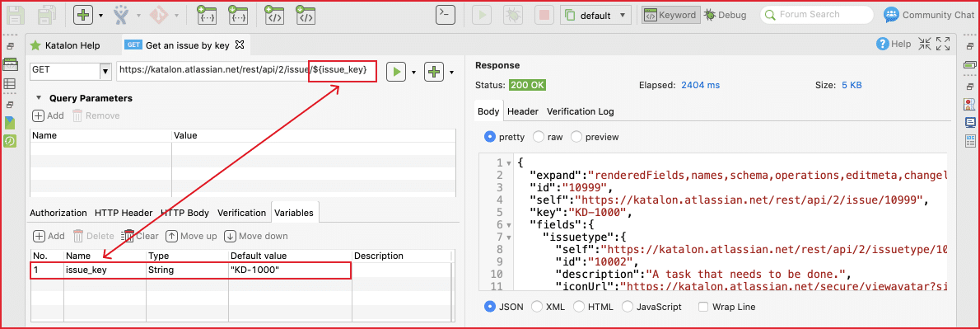Select the Get an issue by key tab
Image resolution: width=980 pixels, height=329 pixels.
coord(178,45)
